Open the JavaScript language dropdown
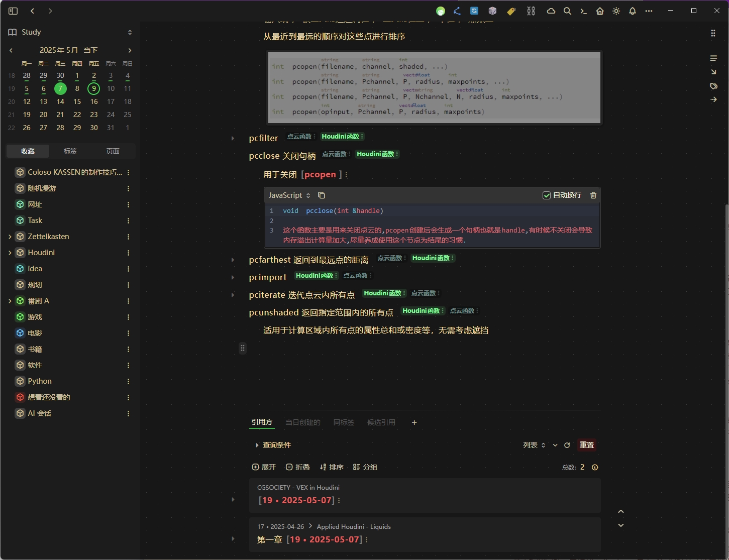The width and height of the screenshot is (729, 560). (x=289, y=195)
